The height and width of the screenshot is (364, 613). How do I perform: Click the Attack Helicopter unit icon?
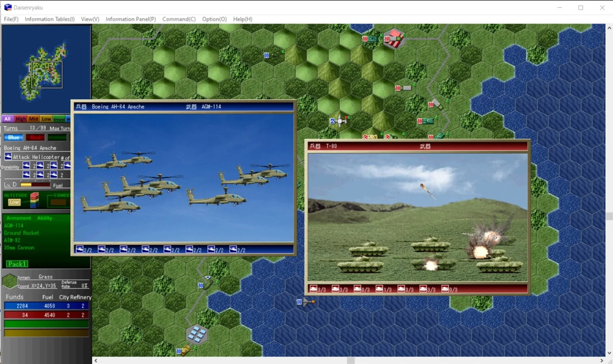(7, 156)
